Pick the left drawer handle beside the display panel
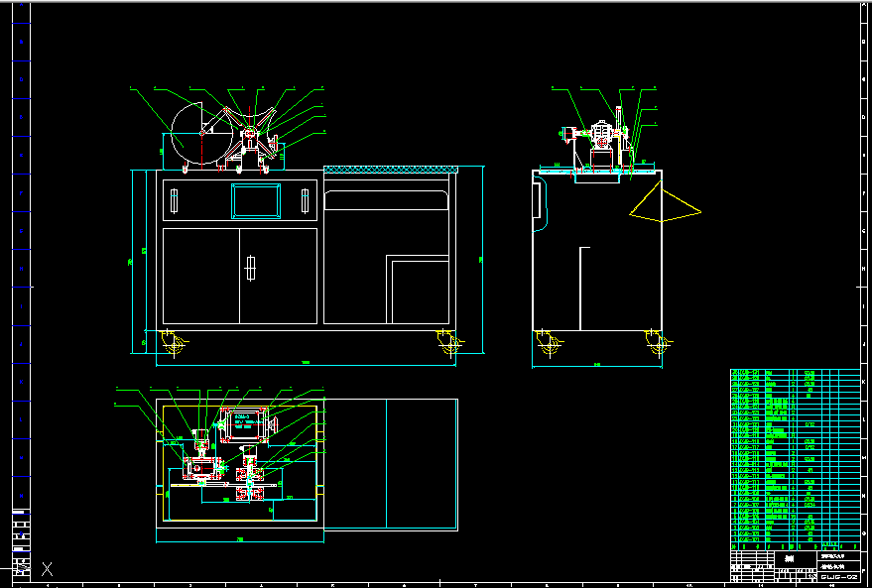Image resolution: width=872 pixels, height=588 pixels. click(x=174, y=200)
